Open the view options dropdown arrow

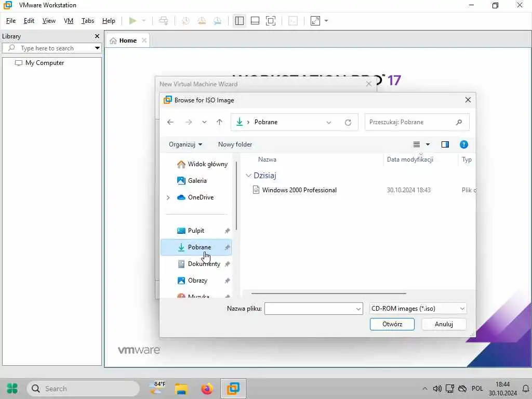(428, 144)
